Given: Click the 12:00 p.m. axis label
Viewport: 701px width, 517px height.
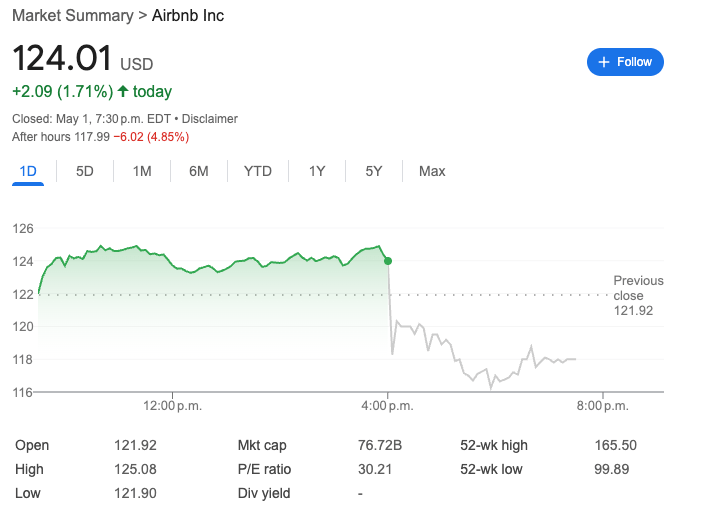Looking at the screenshot, I should tap(173, 406).
